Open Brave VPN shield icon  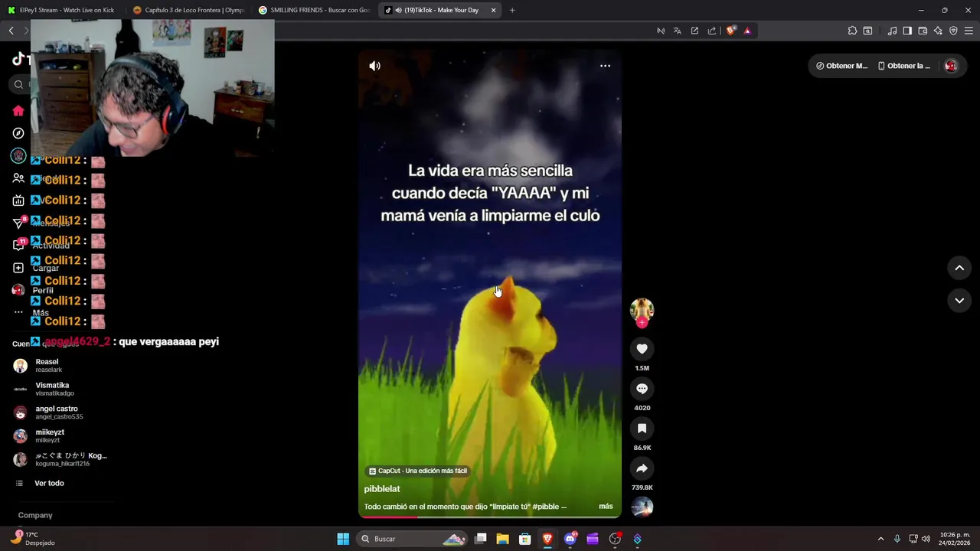pos(953,31)
